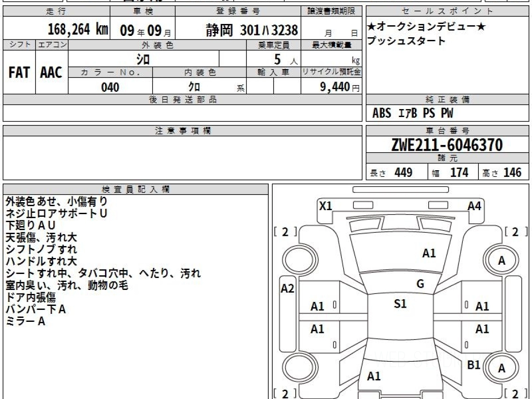
Task: Select recycle deposit 9,440円
Action: [x=340, y=87]
